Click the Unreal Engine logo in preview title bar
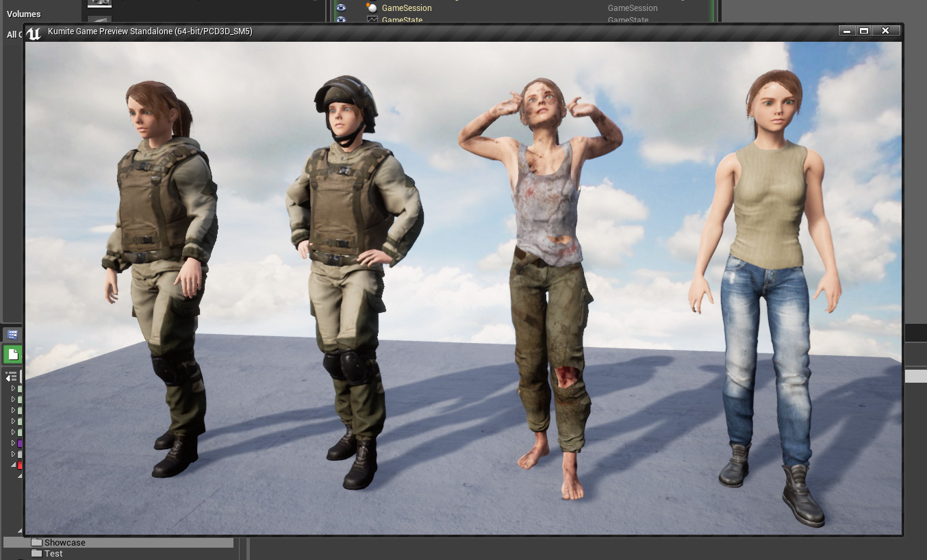Screen dimensions: 927x560 [x=34, y=32]
